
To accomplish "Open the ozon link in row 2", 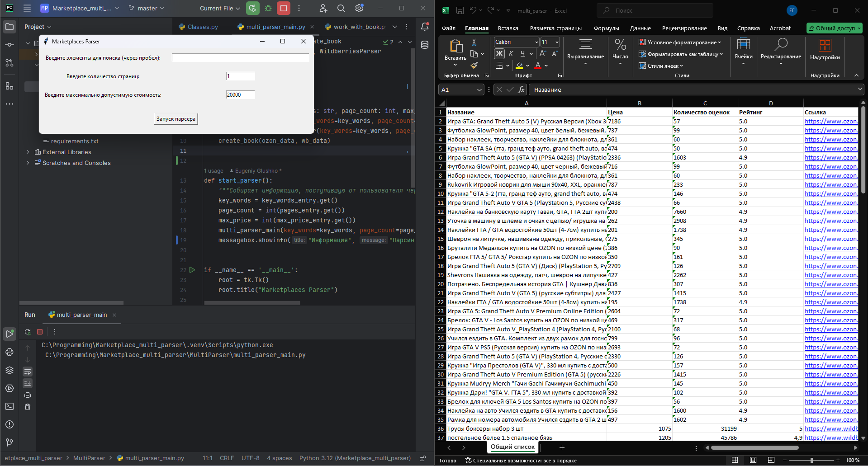I will click(x=830, y=121).
